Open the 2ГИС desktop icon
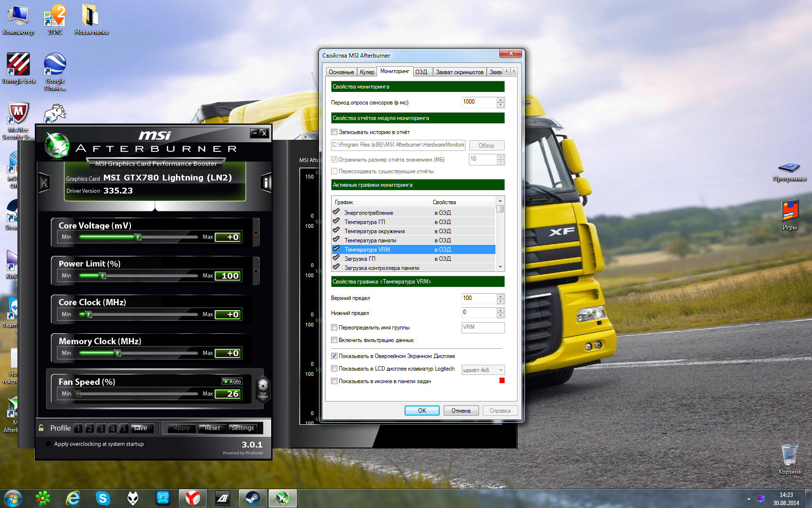Image resolution: width=812 pixels, height=508 pixels. coord(55,20)
